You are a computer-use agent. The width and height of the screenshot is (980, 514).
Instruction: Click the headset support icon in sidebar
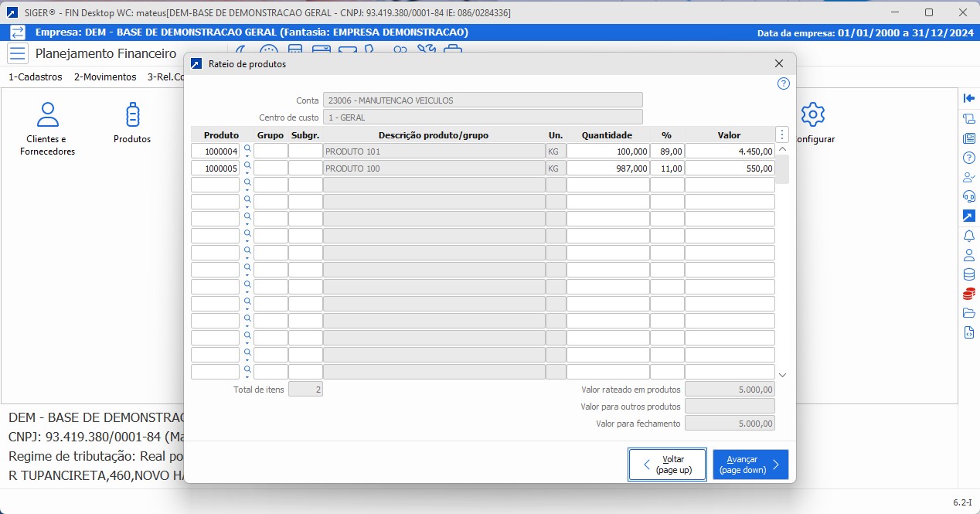968,196
